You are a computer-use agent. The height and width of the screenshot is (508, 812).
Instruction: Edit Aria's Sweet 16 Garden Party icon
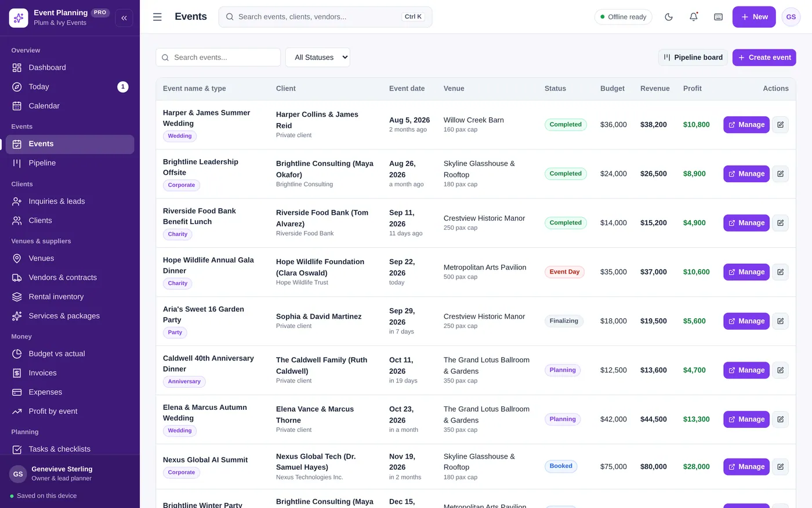coord(781,321)
